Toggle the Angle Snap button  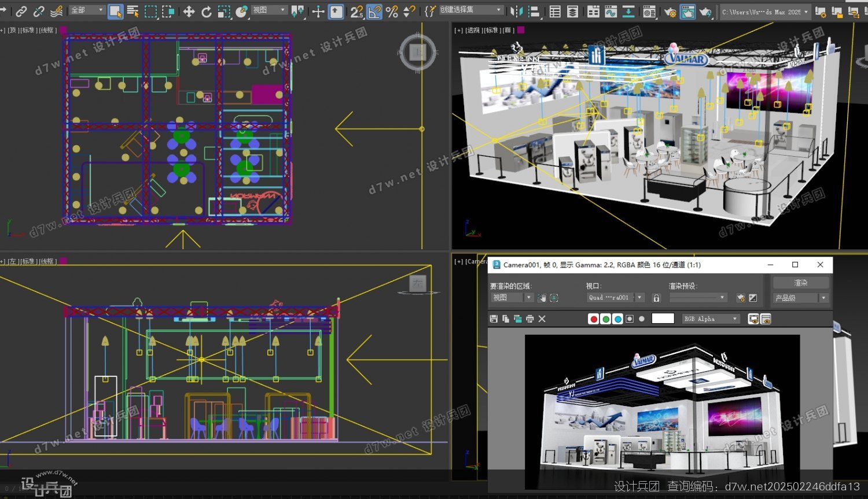pyautogui.click(x=374, y=11)
